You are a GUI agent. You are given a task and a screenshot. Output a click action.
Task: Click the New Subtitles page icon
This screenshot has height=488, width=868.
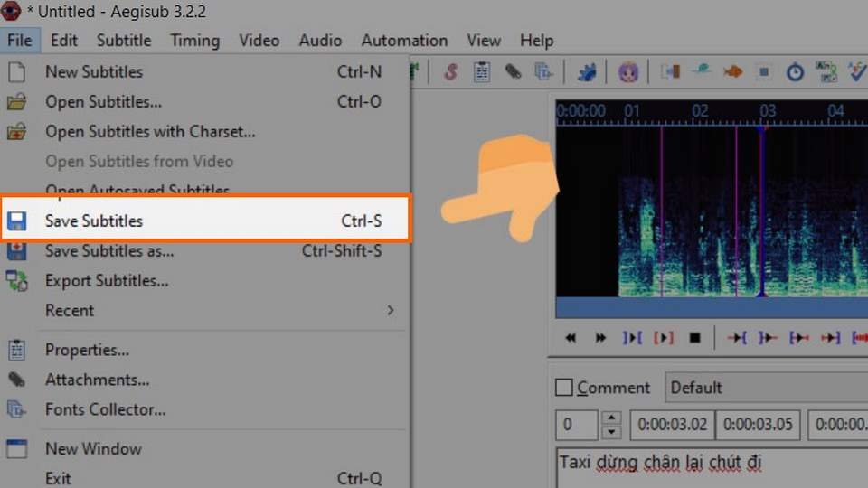tap(16, 72)
